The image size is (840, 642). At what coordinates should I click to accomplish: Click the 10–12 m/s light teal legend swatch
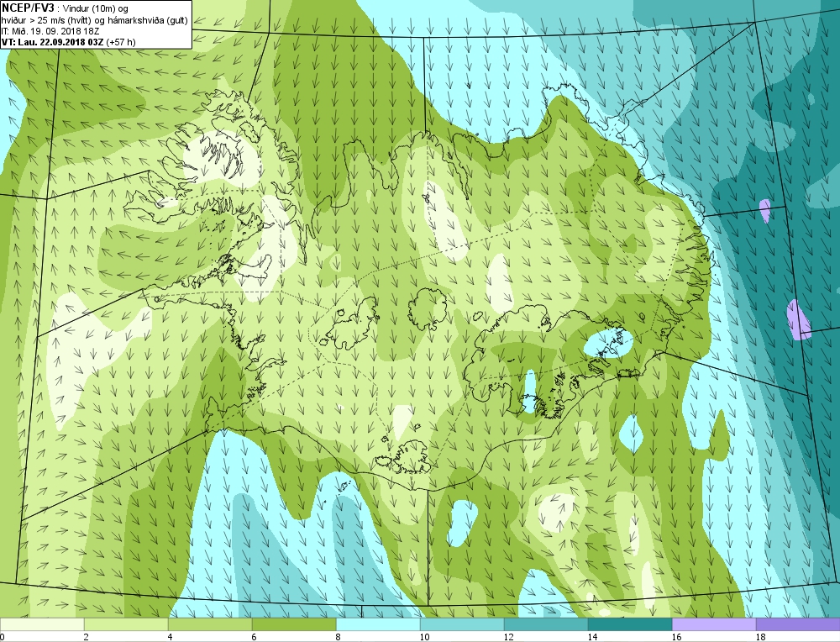462,624
